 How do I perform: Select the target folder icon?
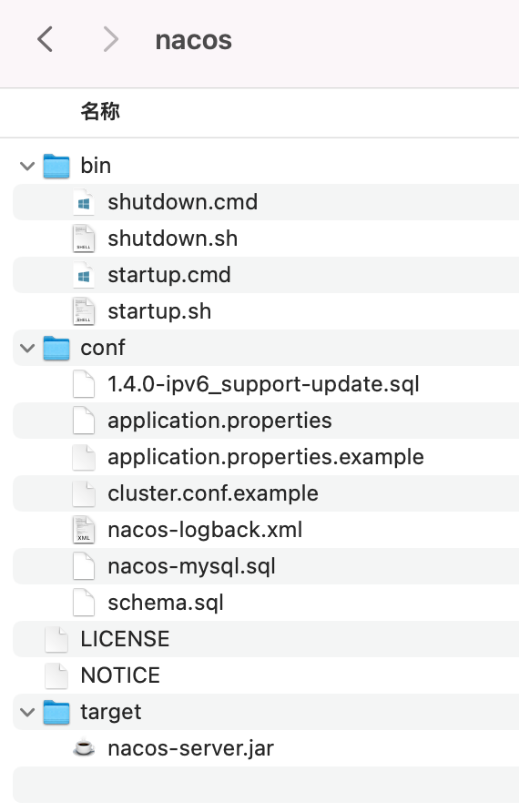pyautogui.click(x=56, y=712)
